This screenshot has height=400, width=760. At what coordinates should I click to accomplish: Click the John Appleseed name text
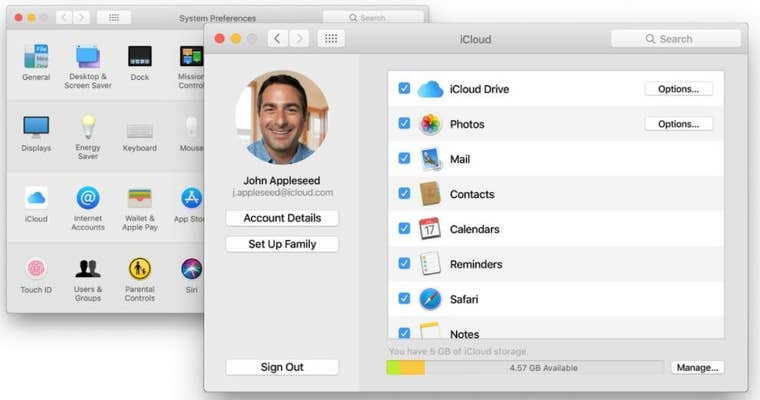[282, 181]
